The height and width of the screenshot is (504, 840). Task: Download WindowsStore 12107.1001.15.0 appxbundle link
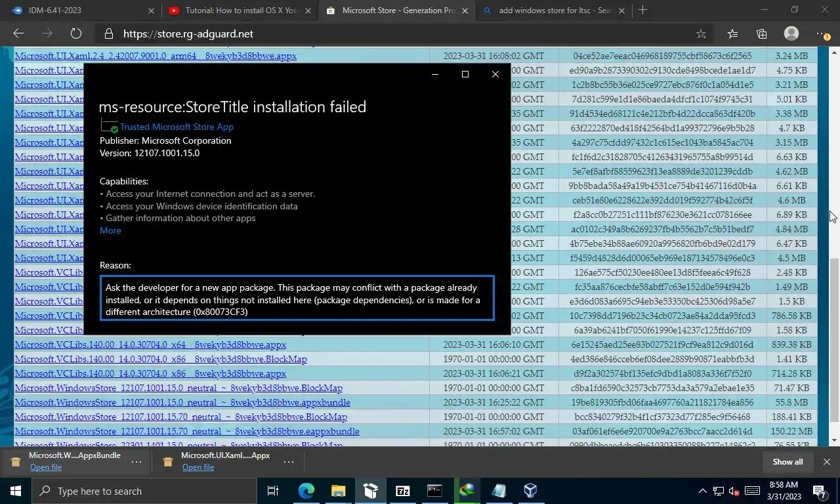(182, 402)
